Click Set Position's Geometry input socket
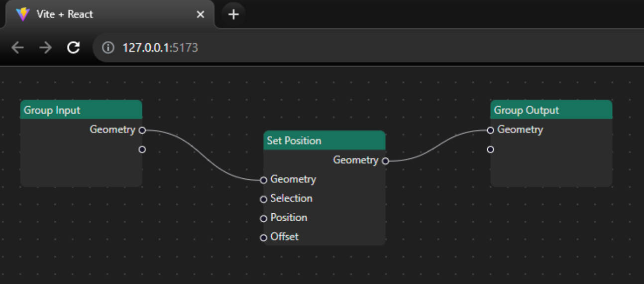This screenshot has height=284, width=644. click(264, 180)
